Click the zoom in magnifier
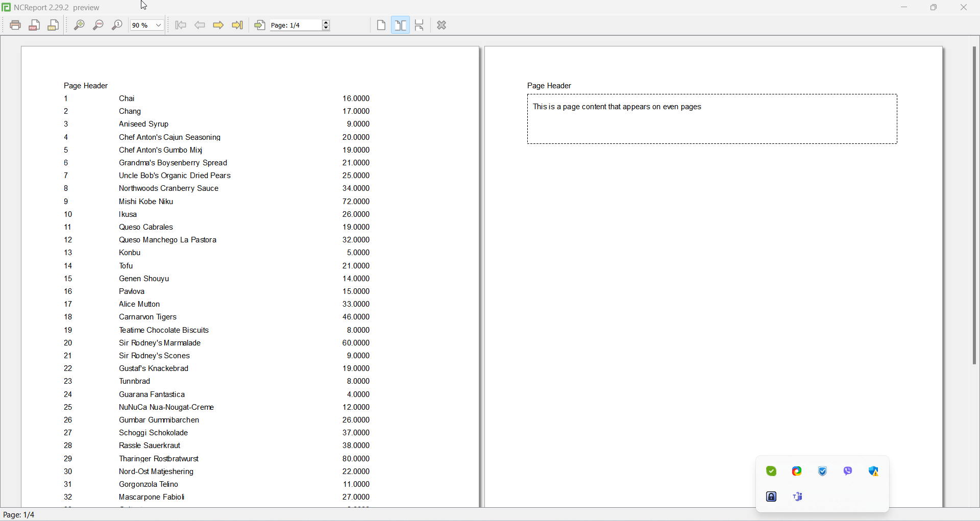The height and width of the screenshot is (521, 980). [79, 25]
